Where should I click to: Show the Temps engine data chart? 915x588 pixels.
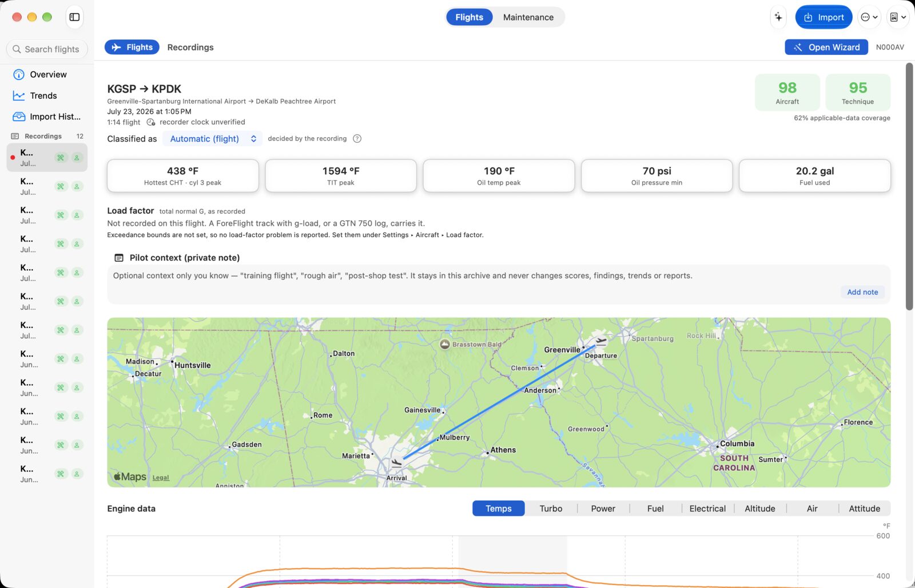499,509
